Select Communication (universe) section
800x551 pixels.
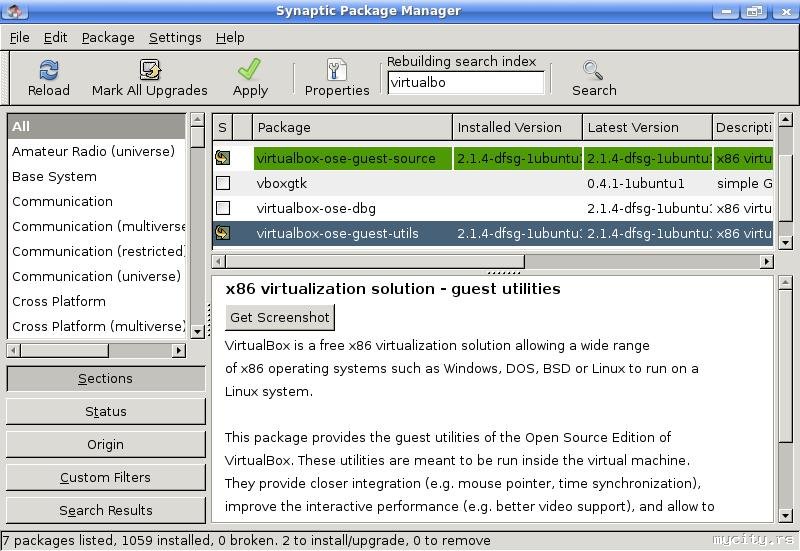click(96, 277)
